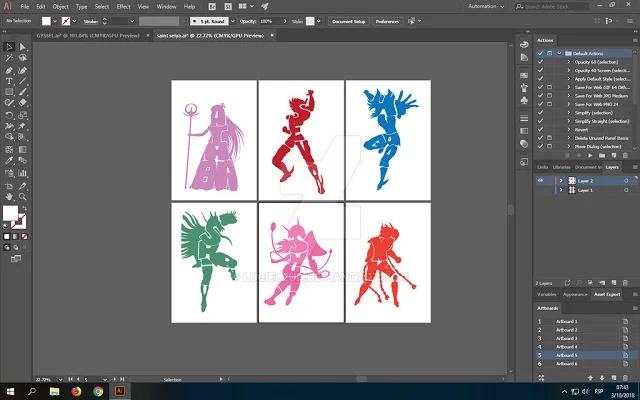Move artboard down in Artboards panel
Image resolution: width=640 pixels, height=400 pixels.
click(x=602, y=378)
